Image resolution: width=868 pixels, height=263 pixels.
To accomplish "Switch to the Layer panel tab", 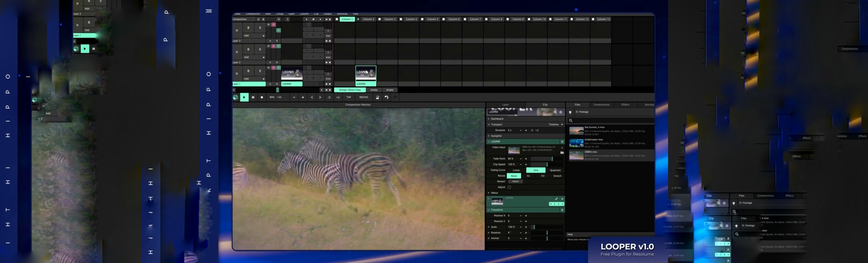I will pos(506,105).
